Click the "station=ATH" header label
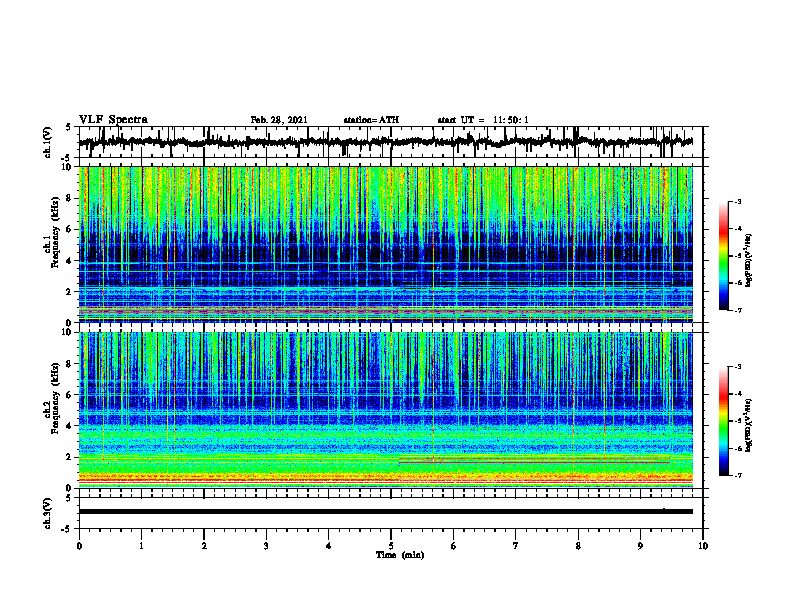This screenshot has height=612, width=792. pos(371,120)
